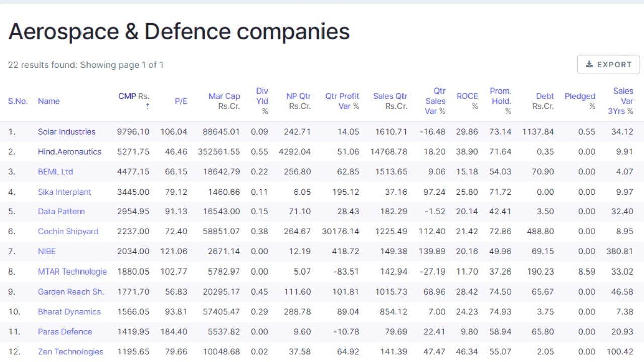Select MTAR profit var -83.51
Viewport: 644px width, 362px height.
pos(346,271)
